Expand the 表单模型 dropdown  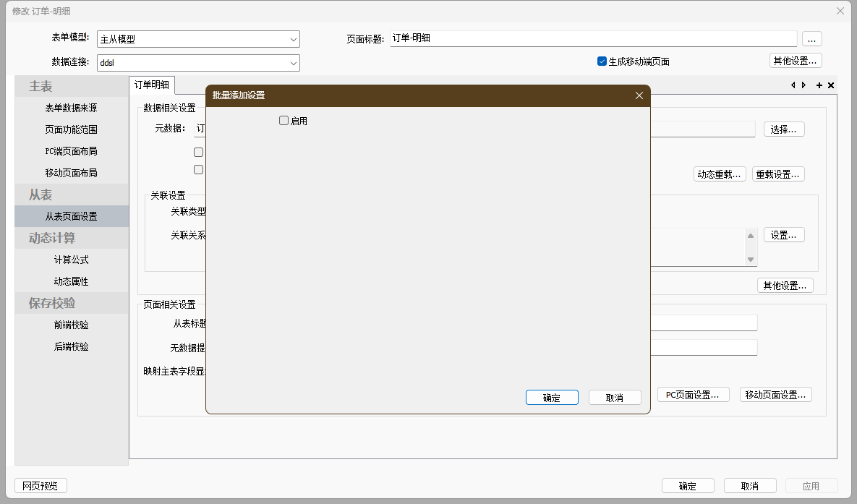click(x=294, y=39)
